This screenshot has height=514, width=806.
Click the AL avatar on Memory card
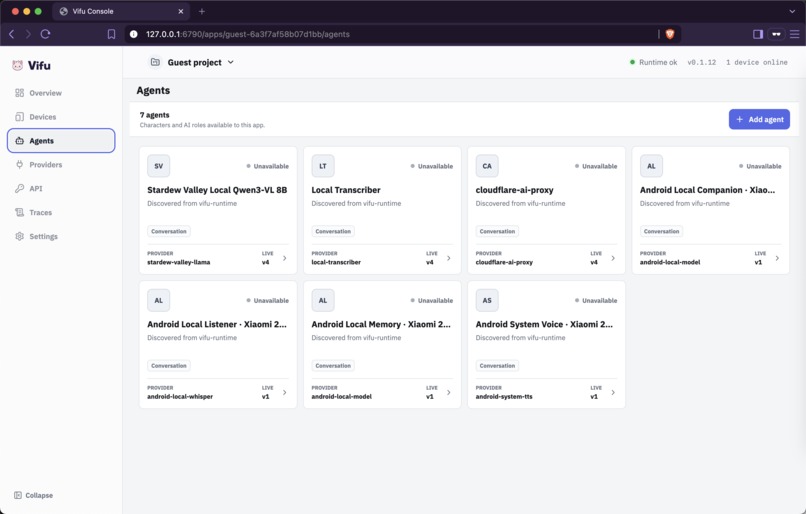(323, 300)
